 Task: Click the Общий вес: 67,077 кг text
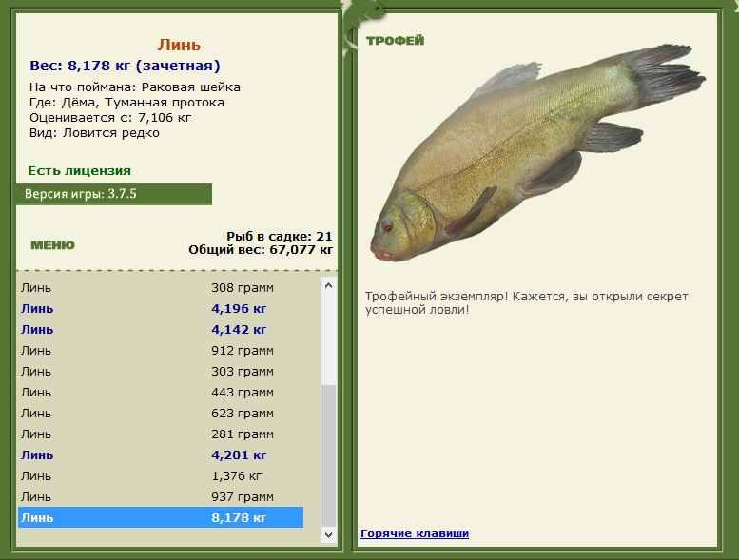pos(261,250)
